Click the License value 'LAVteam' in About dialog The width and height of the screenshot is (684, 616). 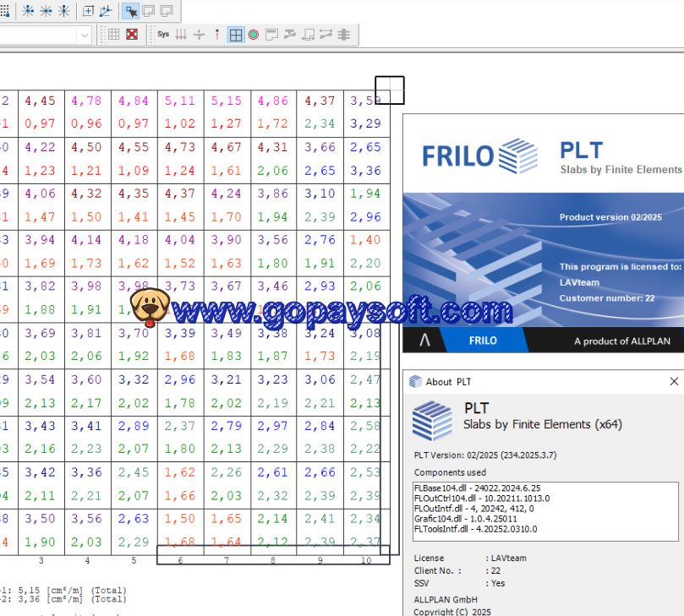pyautogui.click(x=509, y=558)
